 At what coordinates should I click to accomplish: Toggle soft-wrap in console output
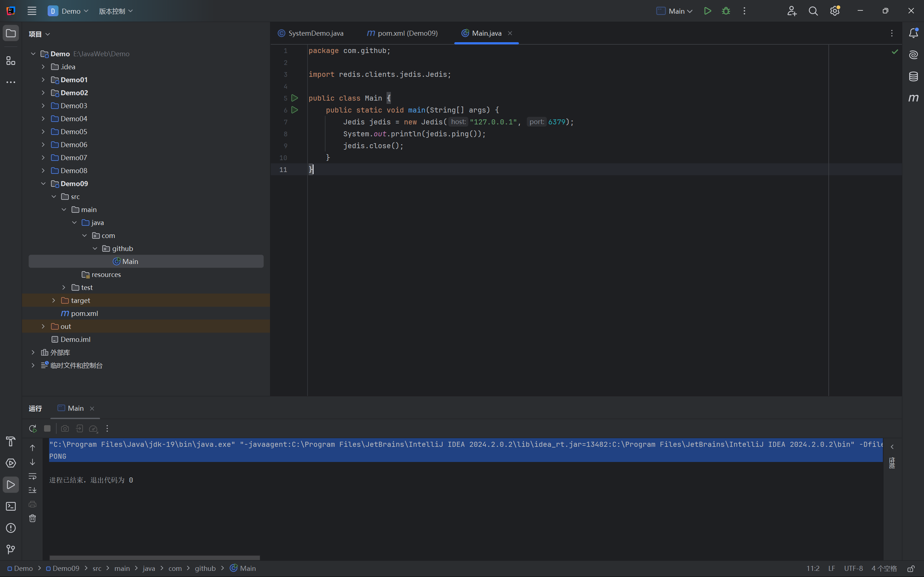click(x=32, y=476)
